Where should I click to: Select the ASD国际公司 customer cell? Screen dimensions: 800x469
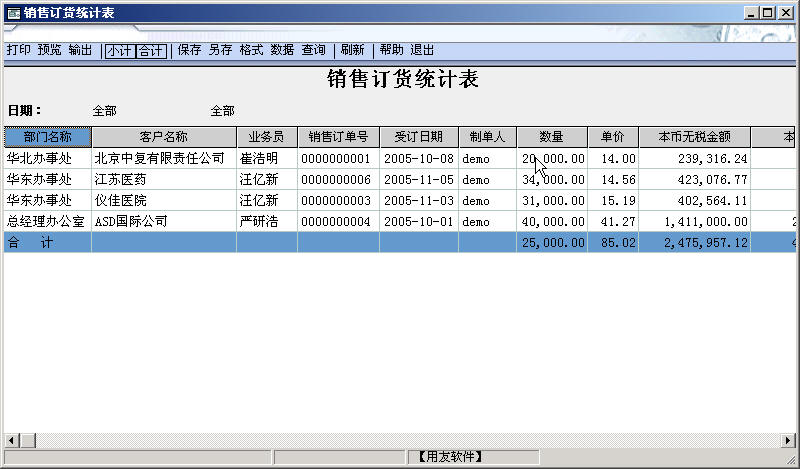[164, 221]
